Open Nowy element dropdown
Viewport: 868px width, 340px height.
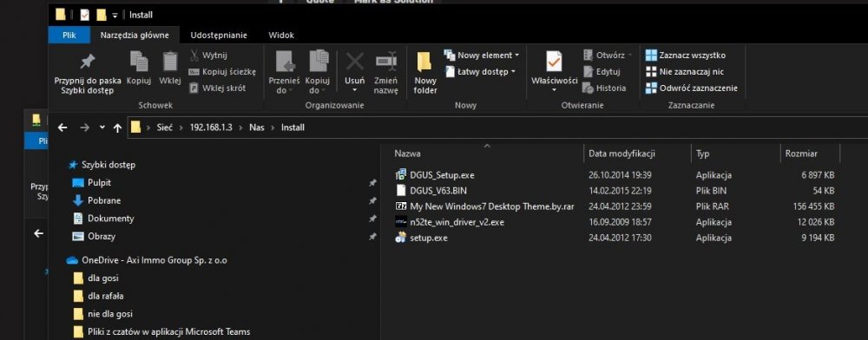pos(482,56)
